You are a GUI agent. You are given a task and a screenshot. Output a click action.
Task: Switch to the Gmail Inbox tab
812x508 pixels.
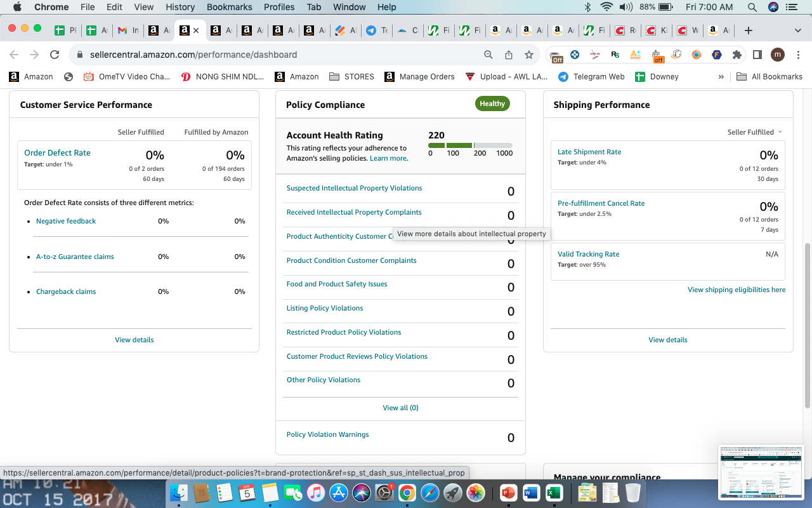(128, 30)
